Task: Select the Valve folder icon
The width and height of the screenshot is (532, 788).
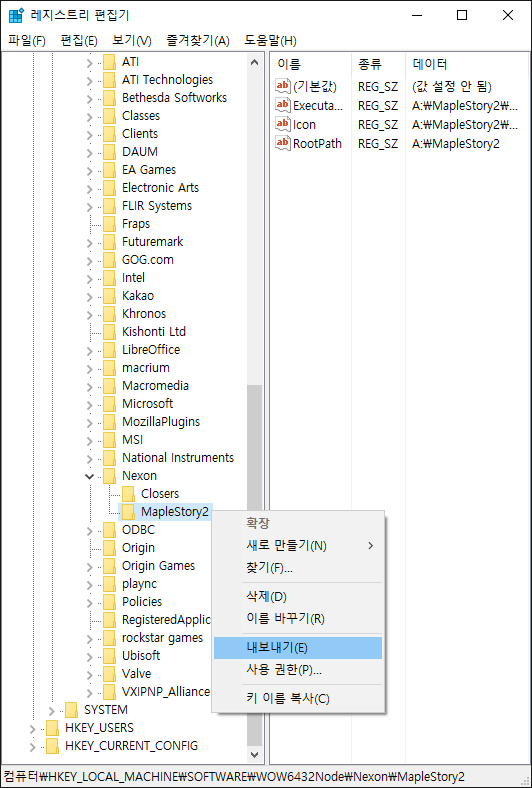Action: [110, 673]
